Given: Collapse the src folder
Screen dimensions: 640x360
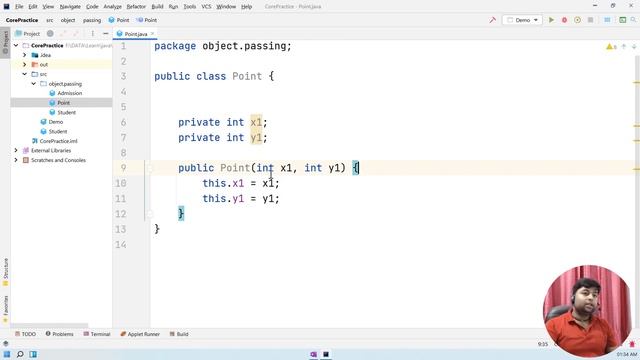Looking at the screenshot, I should point(24,74).
